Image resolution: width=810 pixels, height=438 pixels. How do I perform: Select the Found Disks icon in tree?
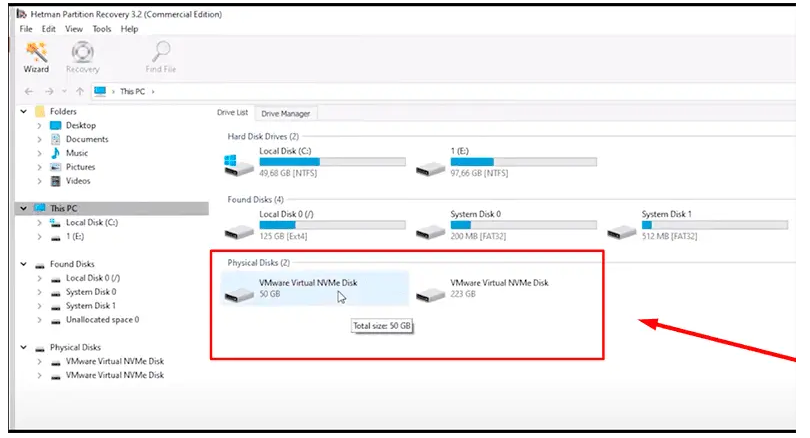[x=39, y=264]
